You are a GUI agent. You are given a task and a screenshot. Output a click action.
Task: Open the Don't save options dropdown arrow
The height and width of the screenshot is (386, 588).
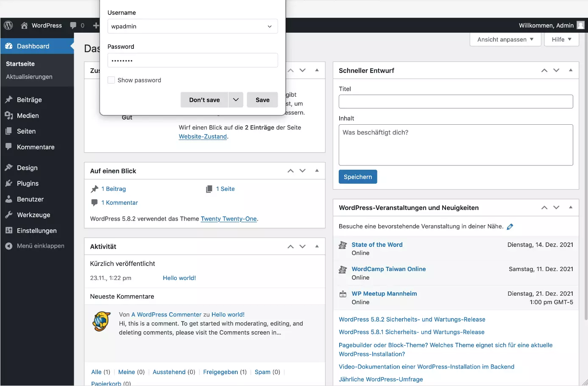(236, 100)
